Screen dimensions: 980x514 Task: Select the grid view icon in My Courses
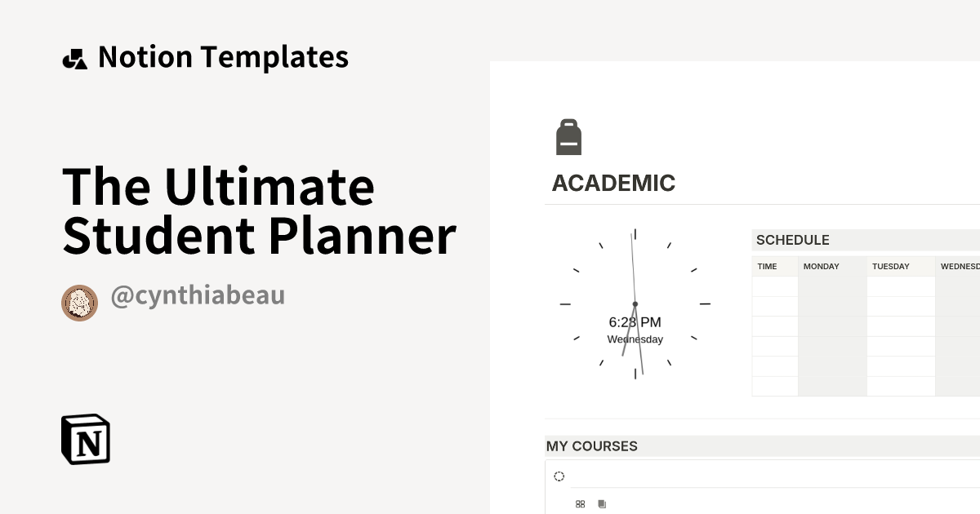581,503
